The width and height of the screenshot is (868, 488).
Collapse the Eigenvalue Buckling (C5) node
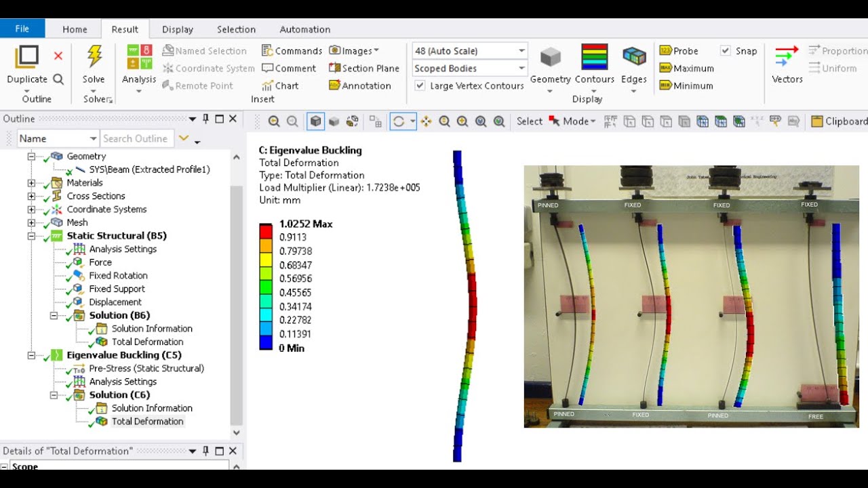(x=31, y=355)
